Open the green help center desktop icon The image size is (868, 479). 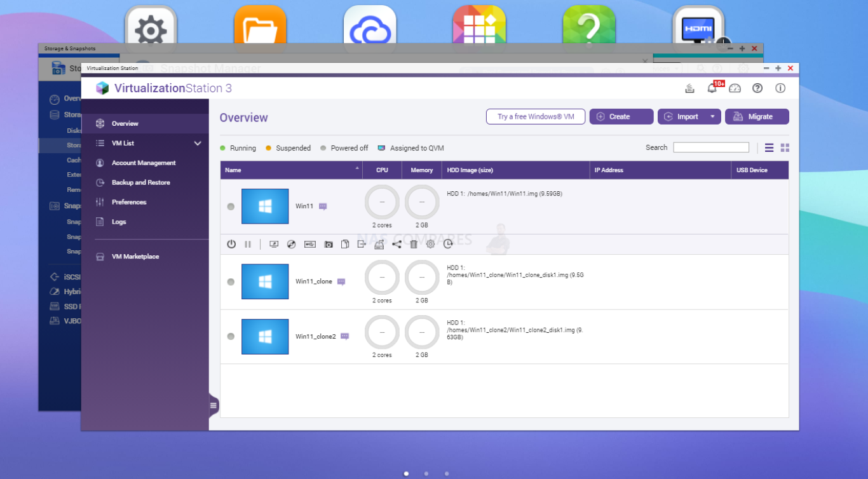[x=589, y=24]
